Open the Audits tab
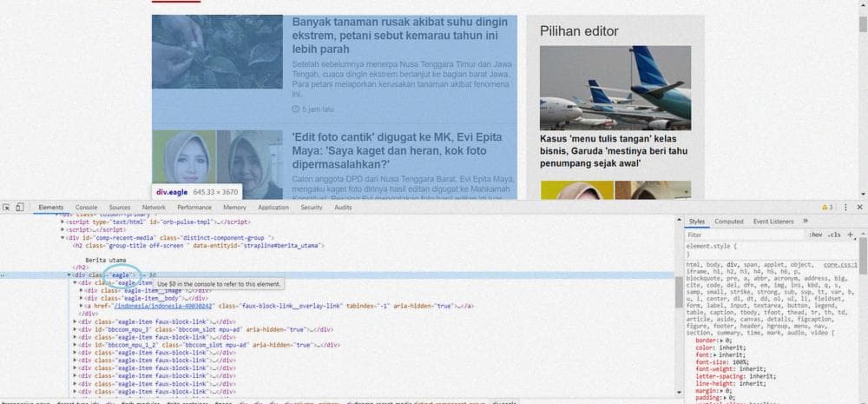The width and height of the screenshot is (868, 404). point(343,208)
